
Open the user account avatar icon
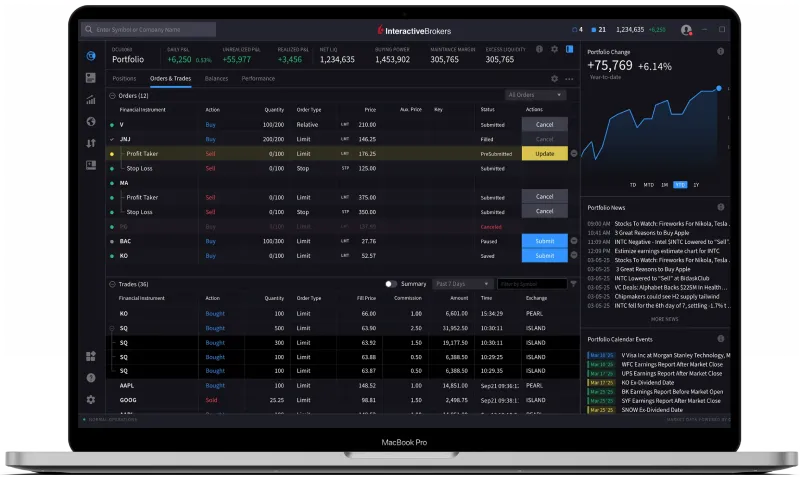pyautogui.click(x=686, y=30)
